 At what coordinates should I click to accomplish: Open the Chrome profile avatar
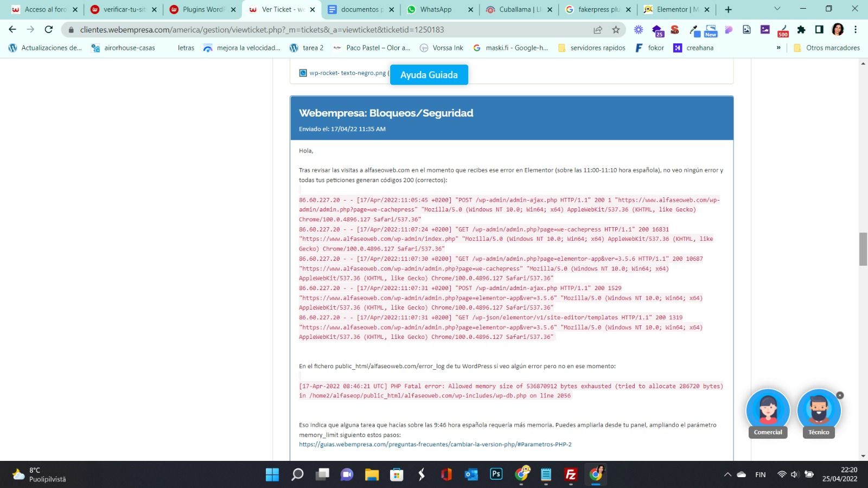pyautogui.click(x=838, y=30)
